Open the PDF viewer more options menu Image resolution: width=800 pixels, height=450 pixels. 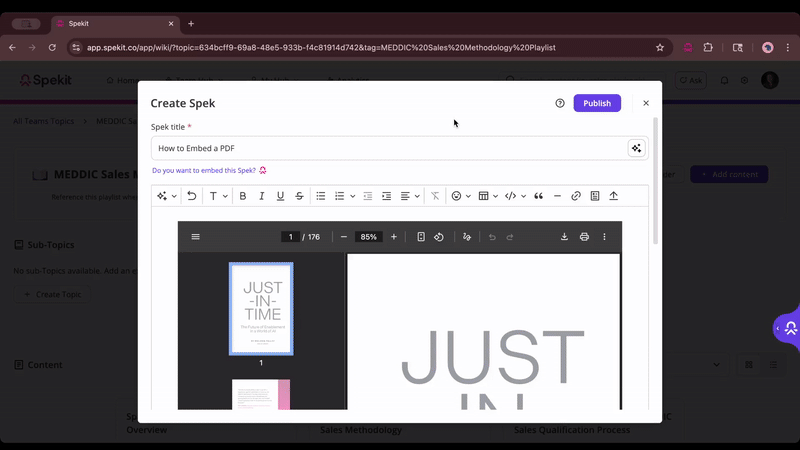point(604,237)
